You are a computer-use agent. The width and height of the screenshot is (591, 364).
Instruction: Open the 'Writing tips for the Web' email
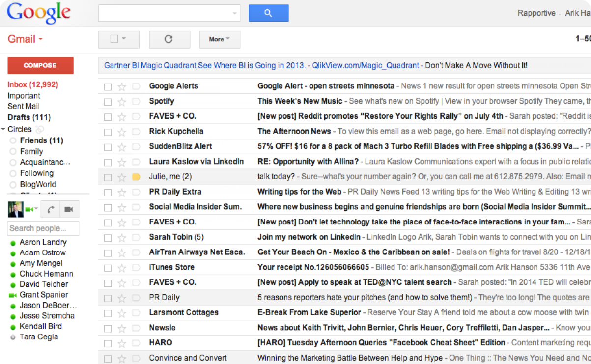299,192
